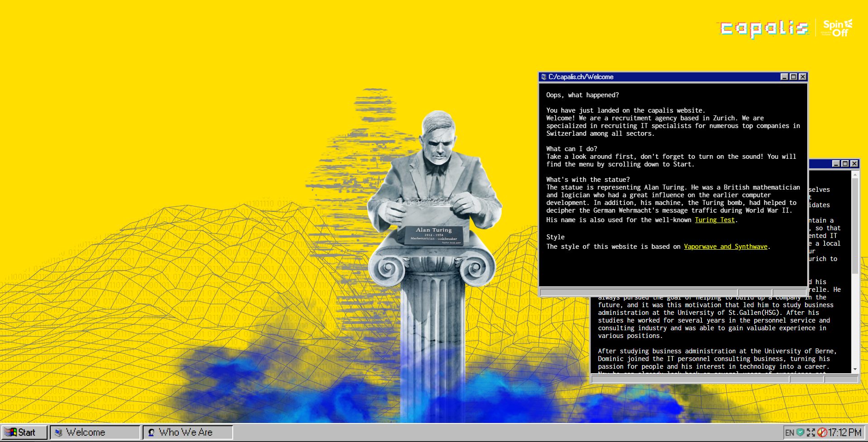
Task: Toggle fullscreen with the arrows tray icon
Action: pos(810,432)
